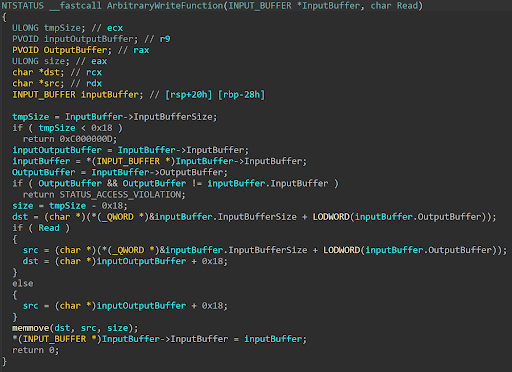Select the inputOutputBuffer declaration name
The width and height of the screenshot is (512, 372).
pos(89,39)
